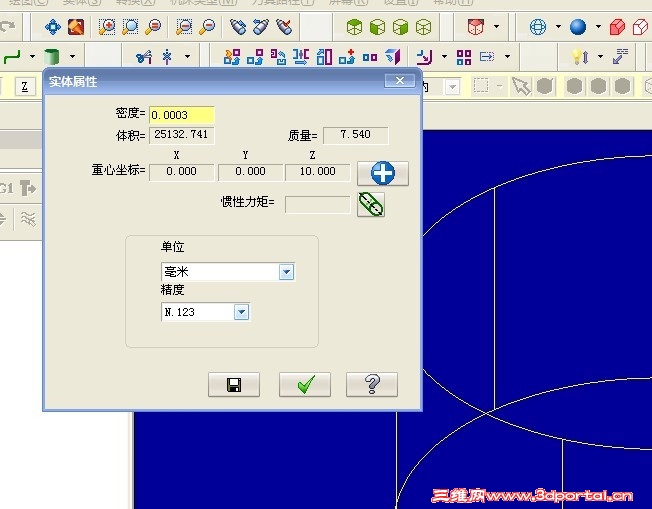Click the 密度 density input field
Image resolution: width=652 pixels, height=509 pixels.
(x=182, y=115)
